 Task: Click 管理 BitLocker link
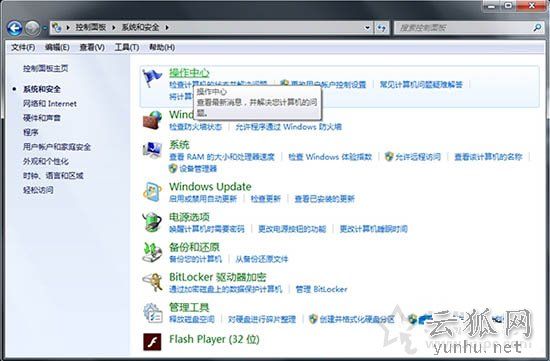pyautogui.click(x=321, y=289)
